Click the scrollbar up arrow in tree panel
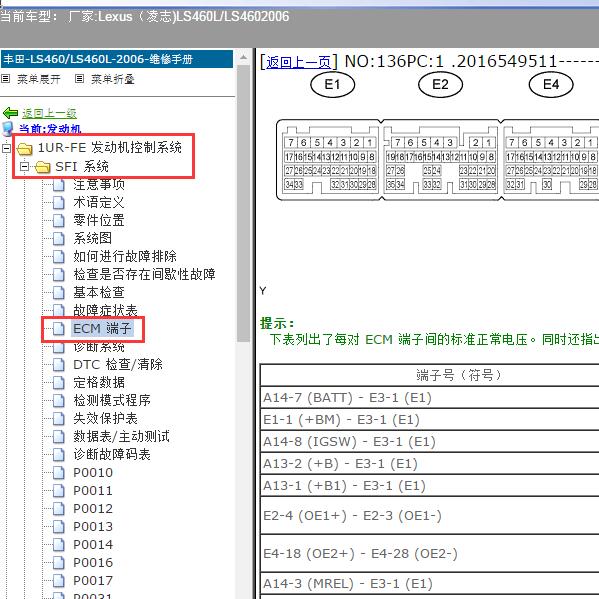The width and height of the screenshot is (599, 599). (243, 58)
